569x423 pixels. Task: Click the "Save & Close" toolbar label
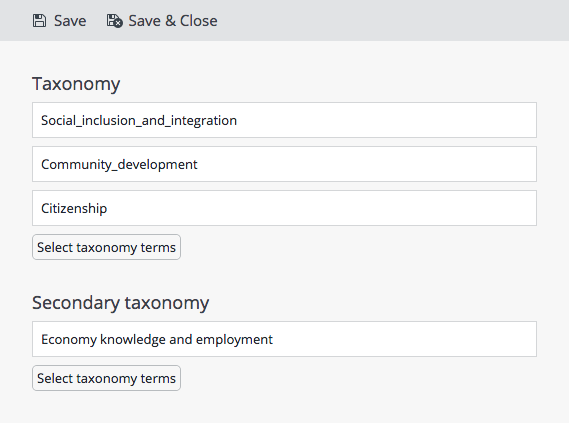point(173,21)
